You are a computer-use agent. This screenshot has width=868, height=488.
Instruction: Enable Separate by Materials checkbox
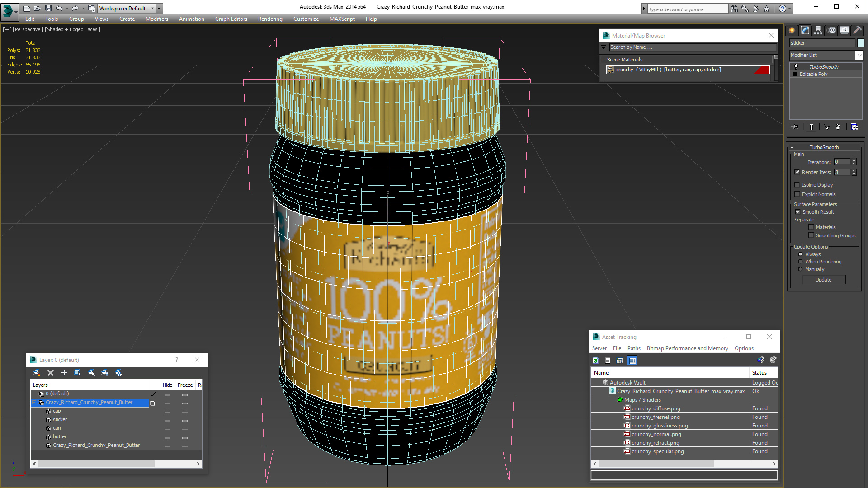811,227
